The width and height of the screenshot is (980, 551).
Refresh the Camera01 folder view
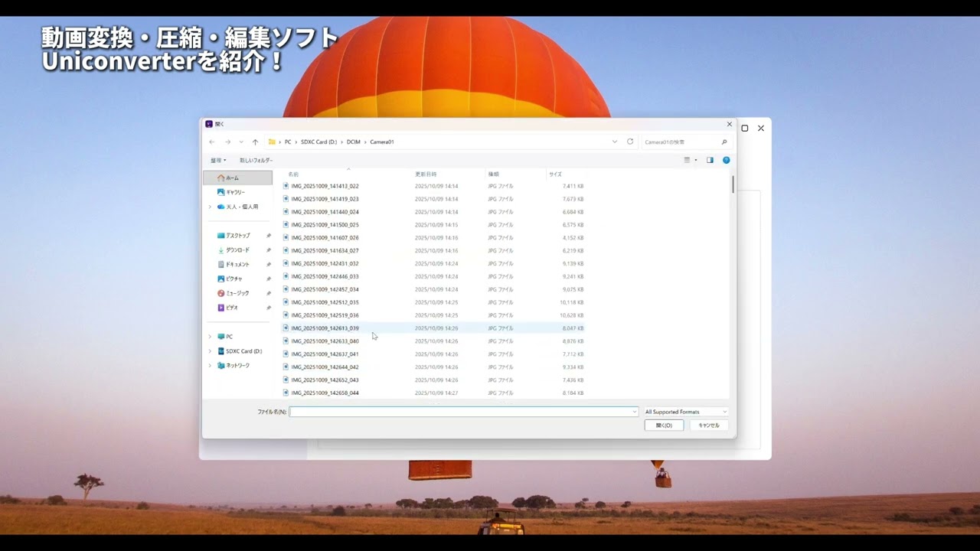click(630, 142)
